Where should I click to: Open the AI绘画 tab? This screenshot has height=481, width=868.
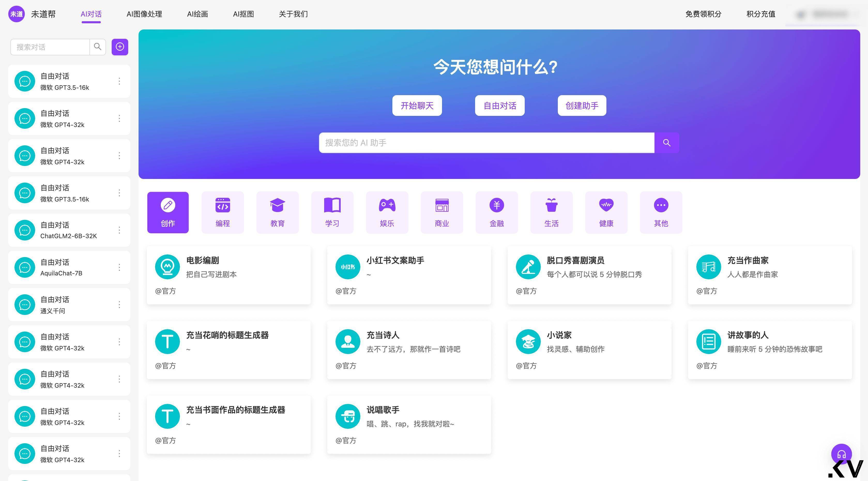[197, 14]
